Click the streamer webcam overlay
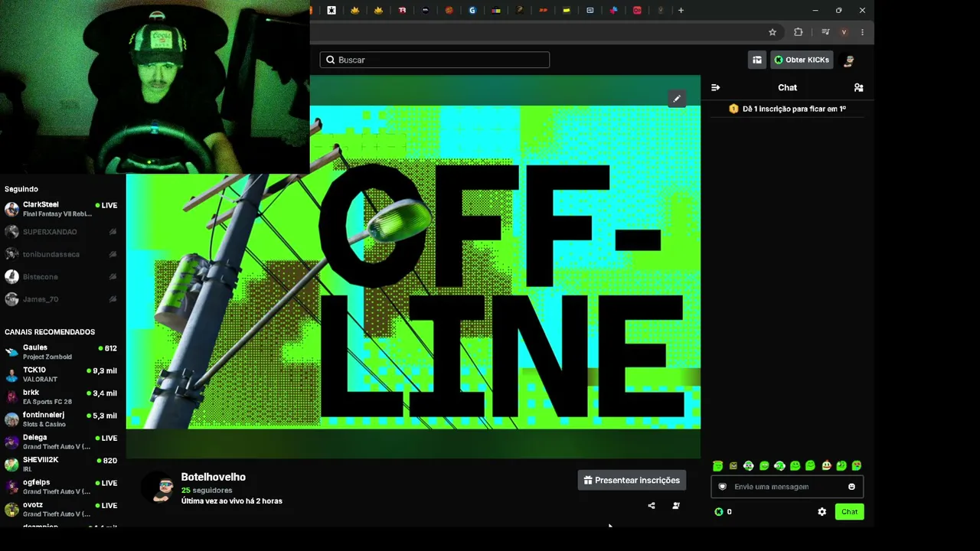The width and height of the screenshot is (980, 551). (x=155, y=86)
